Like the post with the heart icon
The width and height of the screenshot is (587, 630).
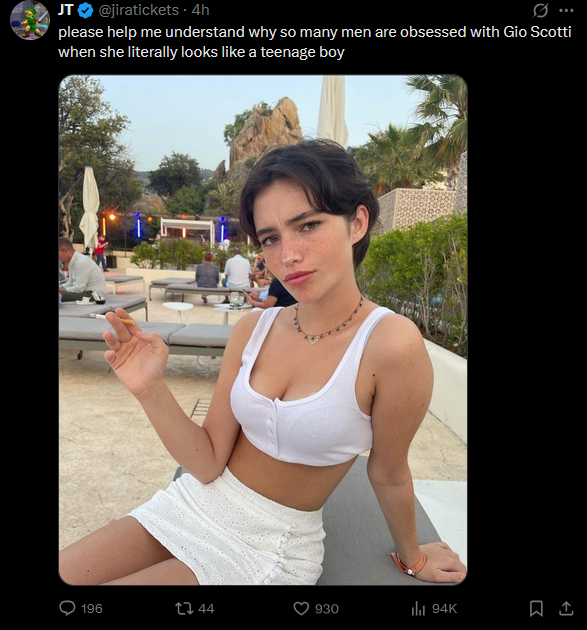tap(301, 608)
